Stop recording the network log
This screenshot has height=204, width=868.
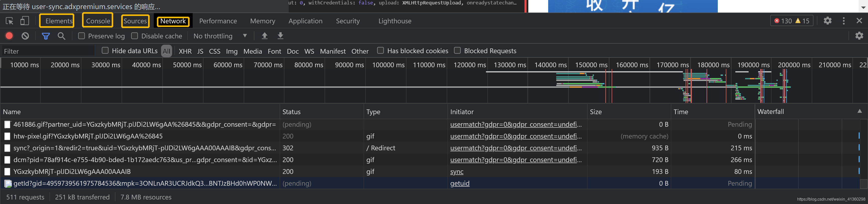(x=10, y=36)
